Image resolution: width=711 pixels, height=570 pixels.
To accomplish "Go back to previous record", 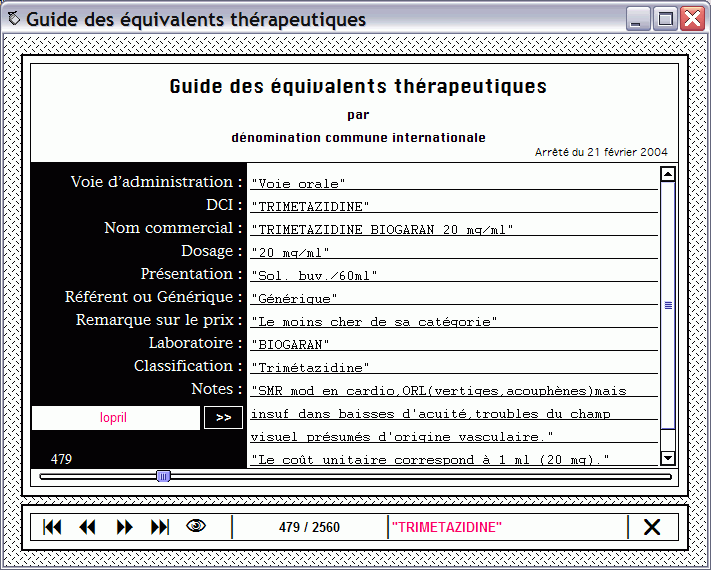I will pyautogui.click(x=87, y=527).
